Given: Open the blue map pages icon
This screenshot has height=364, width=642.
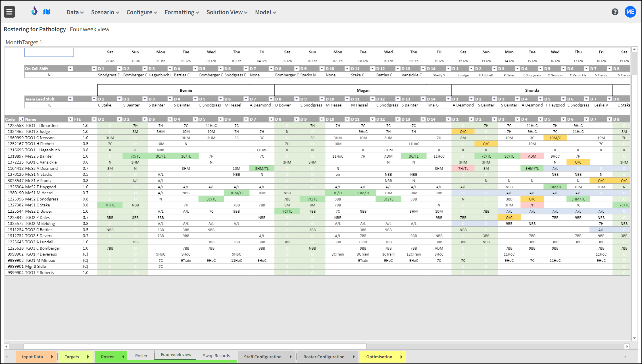Looking at the screenshot, I should pyautogui.click(x=47, y=12).
